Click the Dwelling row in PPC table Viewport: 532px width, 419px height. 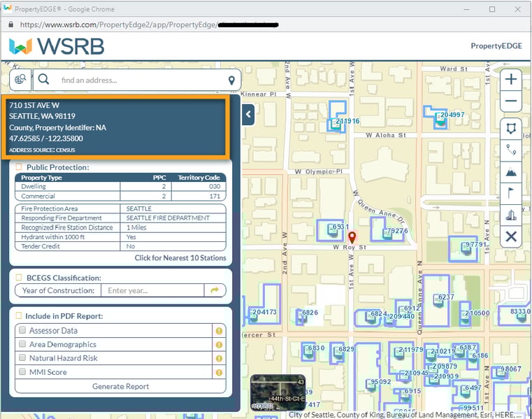coord(120,186)
